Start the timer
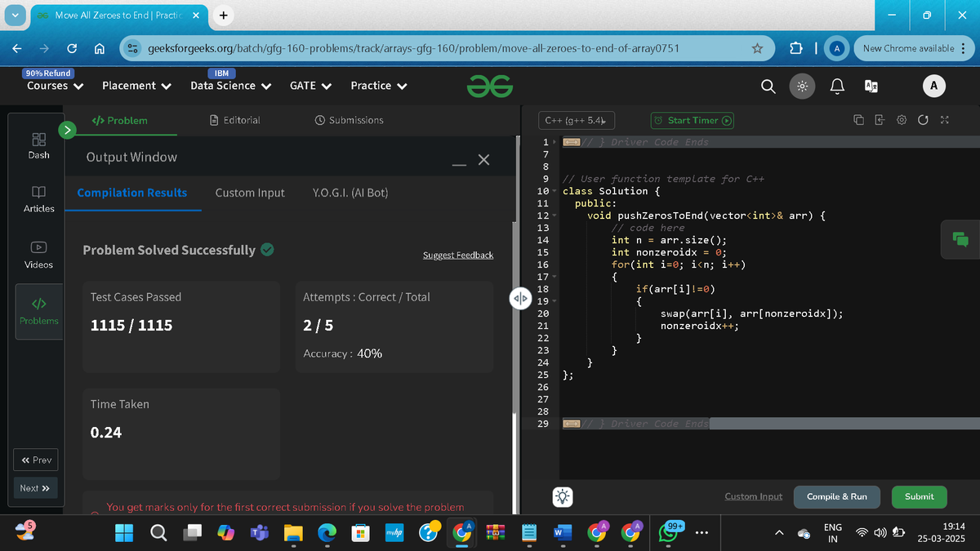Viewport: 980px width, 551px height. [x=692, y=120]
